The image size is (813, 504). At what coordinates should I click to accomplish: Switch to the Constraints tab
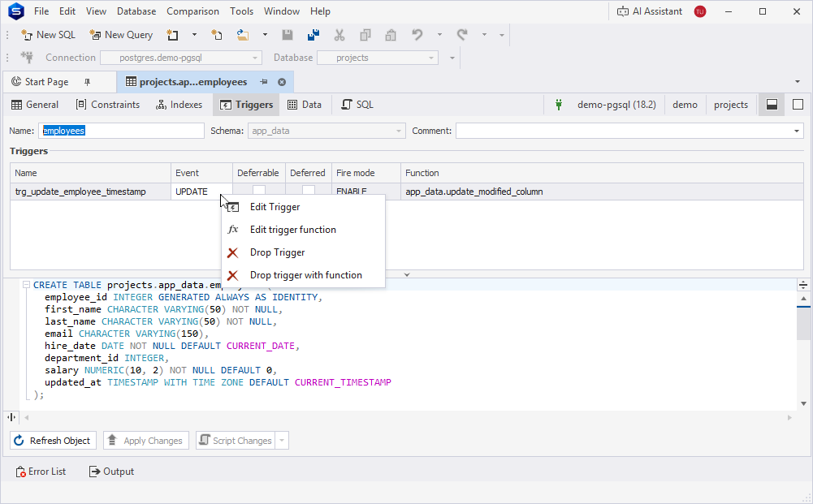(108, 105)
